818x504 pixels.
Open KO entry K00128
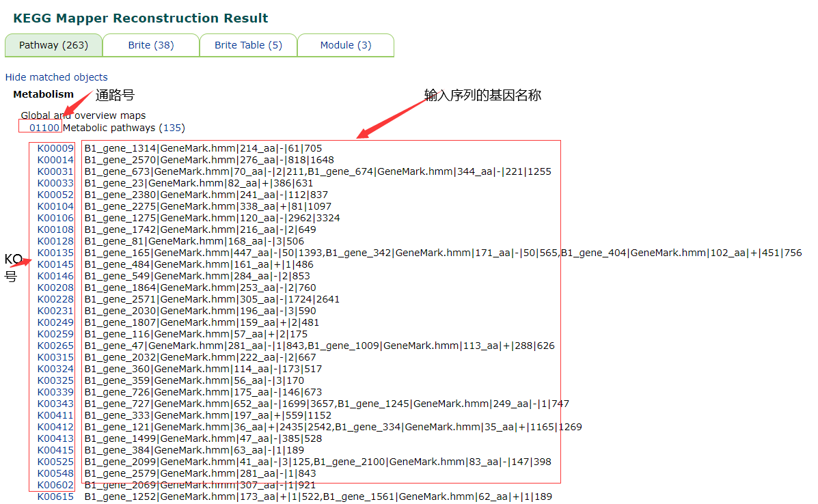click(55, 241)
